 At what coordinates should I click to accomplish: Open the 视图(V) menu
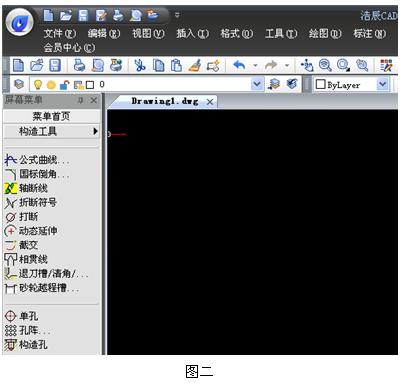point(148,33)
